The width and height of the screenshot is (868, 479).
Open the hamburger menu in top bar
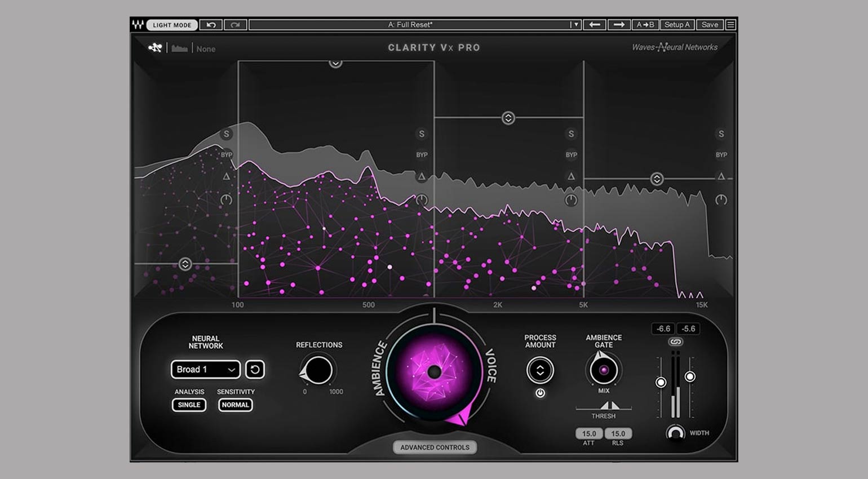[x=730, y=25]
